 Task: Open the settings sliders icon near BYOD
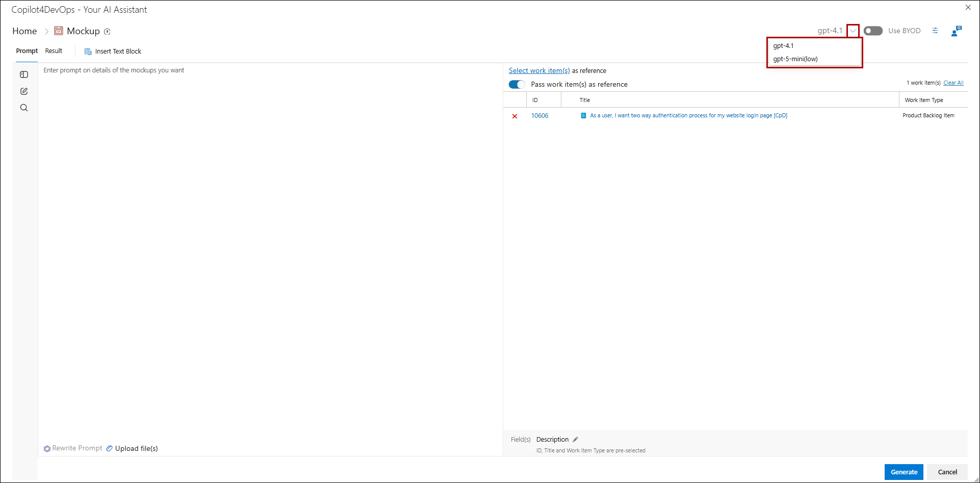point(935,31)
